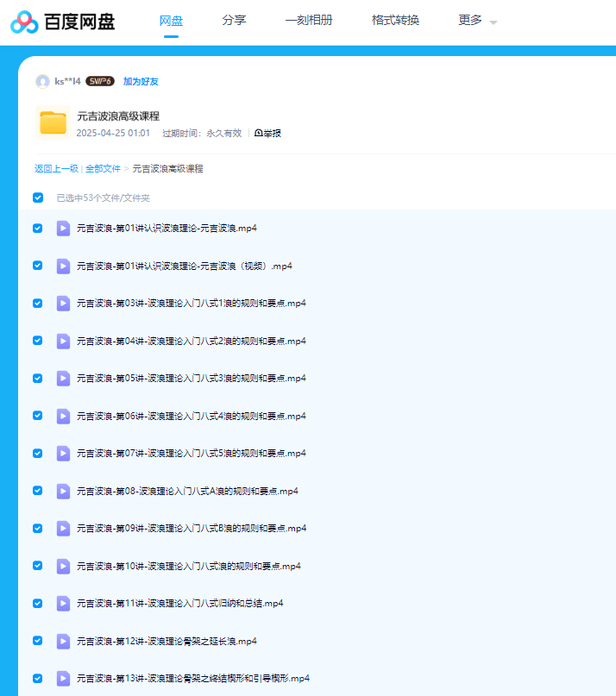Uncheck 第08 A浪的规则和要点 checkbox

pyautogui.click(x=38, y=491)
